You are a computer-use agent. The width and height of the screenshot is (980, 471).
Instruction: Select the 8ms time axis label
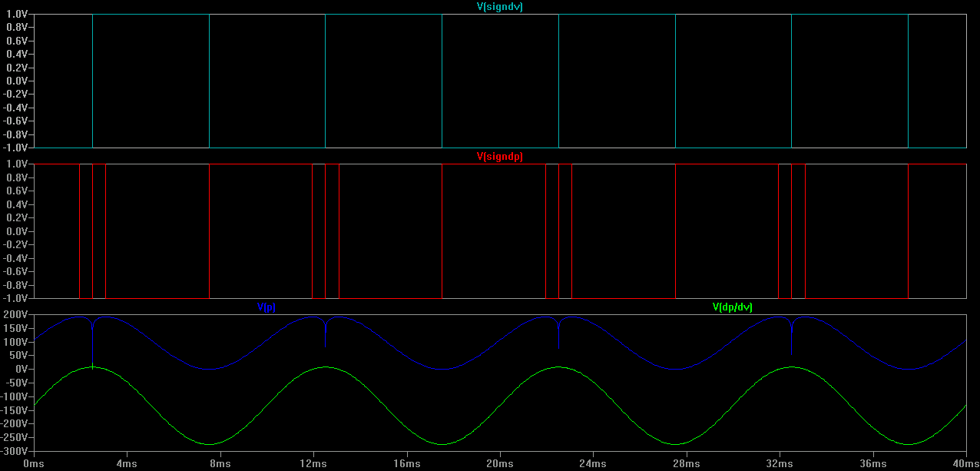pos(220,463)
